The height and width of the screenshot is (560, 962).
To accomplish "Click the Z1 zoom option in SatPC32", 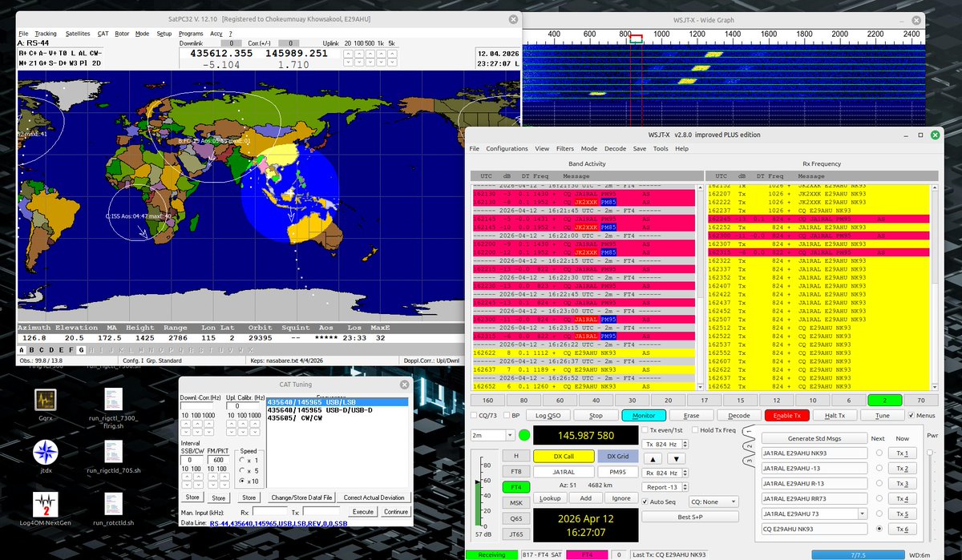I will pyautogui.click(x=34, y=62).
